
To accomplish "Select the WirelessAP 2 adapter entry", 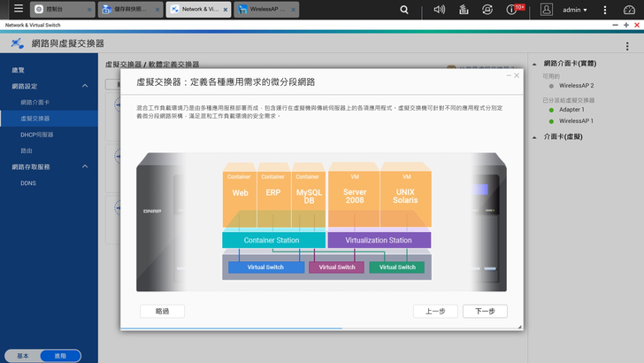I will [577, 86].
